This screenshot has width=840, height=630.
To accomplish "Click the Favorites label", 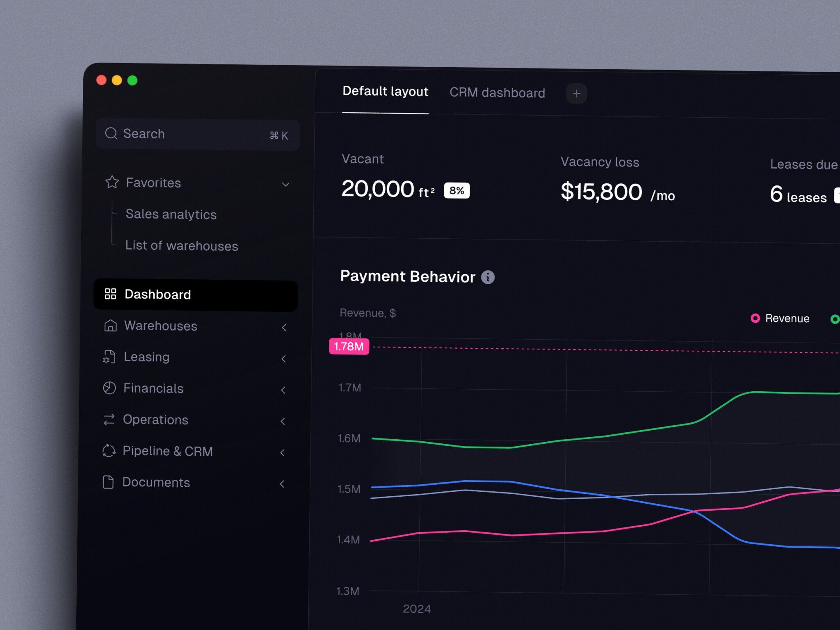I will point(153,183).
